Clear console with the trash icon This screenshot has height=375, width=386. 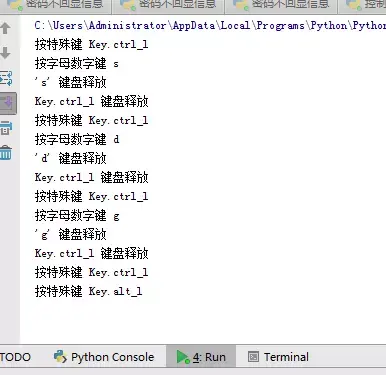point(6,153)
